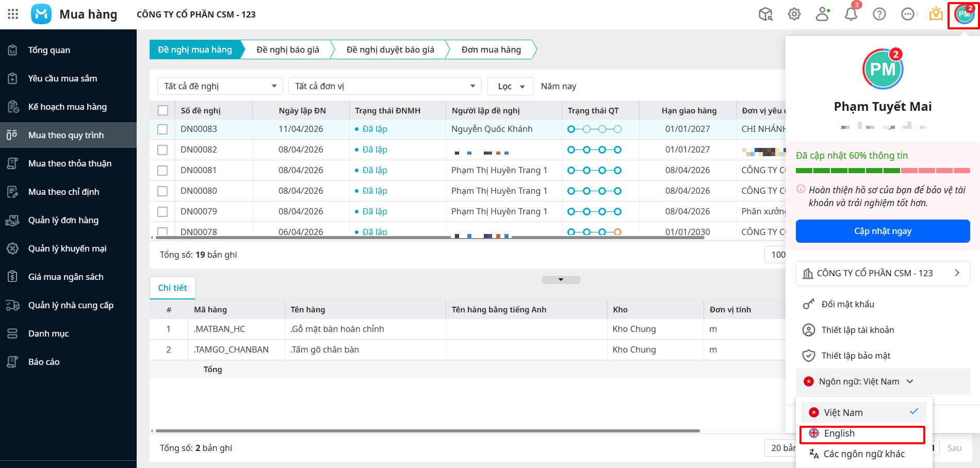Switch to 'Đề nghị báo giá' tab
The width and height of the screenshot is (980, 468).
287,49
